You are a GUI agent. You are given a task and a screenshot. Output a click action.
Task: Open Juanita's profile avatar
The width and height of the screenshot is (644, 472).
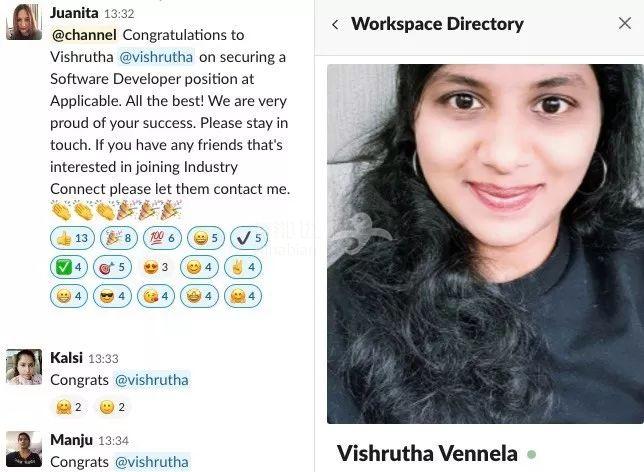24,22
